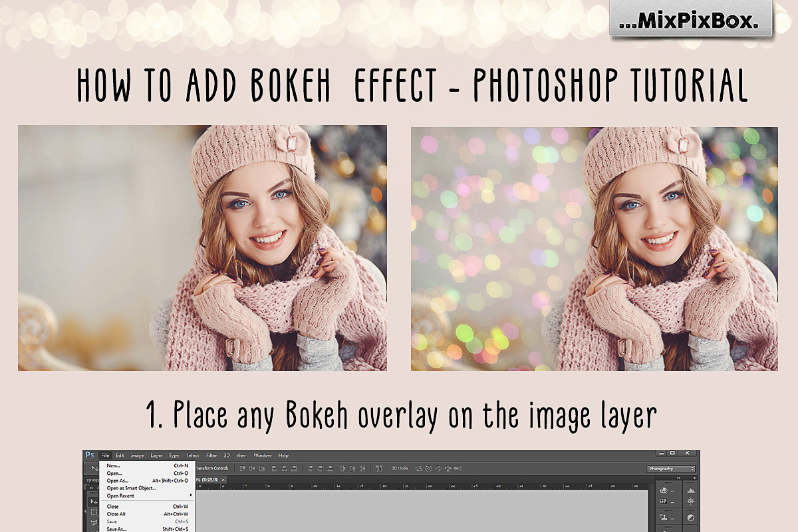This screenshot has height=532, width=798.
Task: Open the Color panel palette icon
Action: point(664,491)
